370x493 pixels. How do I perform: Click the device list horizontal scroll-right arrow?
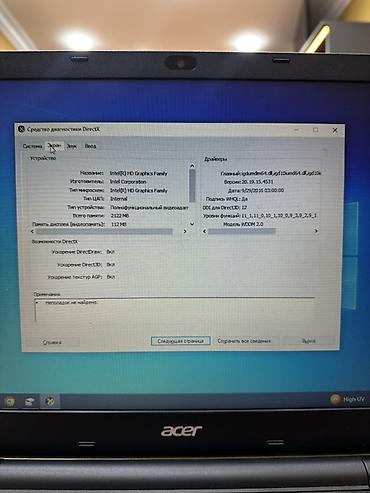coord(185,231)
